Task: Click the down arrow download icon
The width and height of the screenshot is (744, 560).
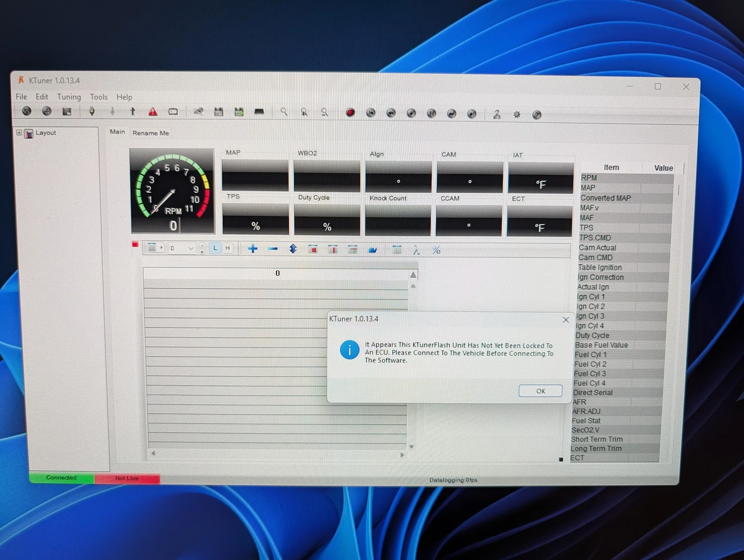Action: [x=112, y=111]
